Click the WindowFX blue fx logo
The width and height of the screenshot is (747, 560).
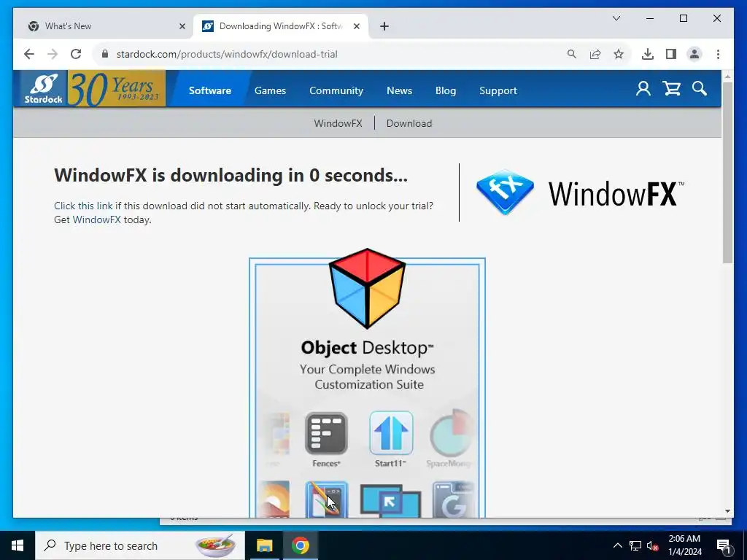tap(505, 192)
